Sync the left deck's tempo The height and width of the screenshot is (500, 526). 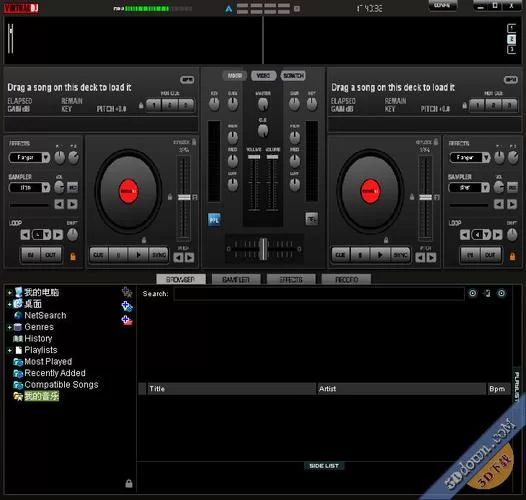(158, 255)
